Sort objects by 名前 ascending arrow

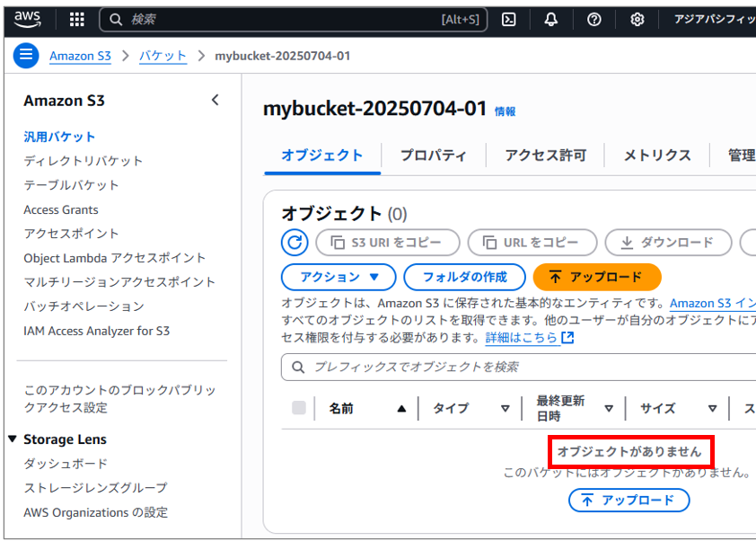pos(401,409)
